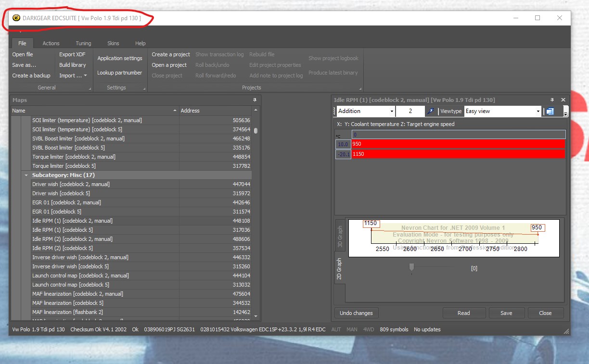Select EGR 01 [codeblock 5] row
Image resolution: width=589 pixels, height=364 pixels.
pos(141,212)
